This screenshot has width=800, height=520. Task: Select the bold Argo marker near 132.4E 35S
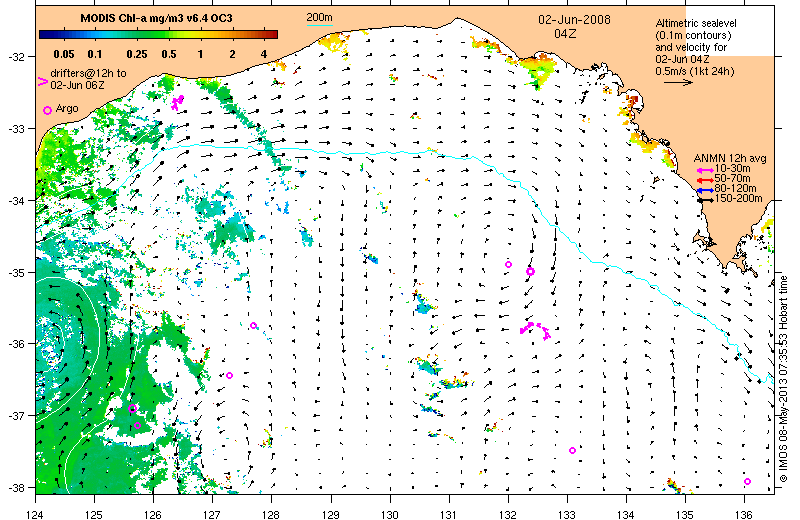530,271
